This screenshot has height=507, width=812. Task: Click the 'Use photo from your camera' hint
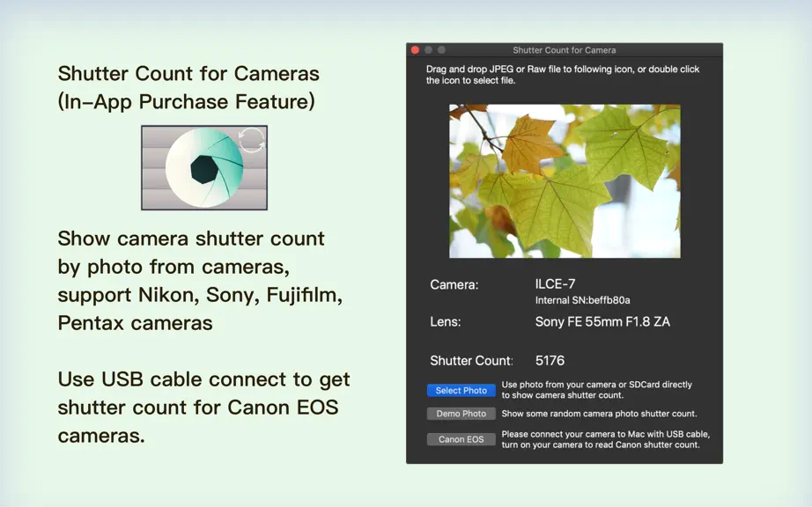click(596, 390)
